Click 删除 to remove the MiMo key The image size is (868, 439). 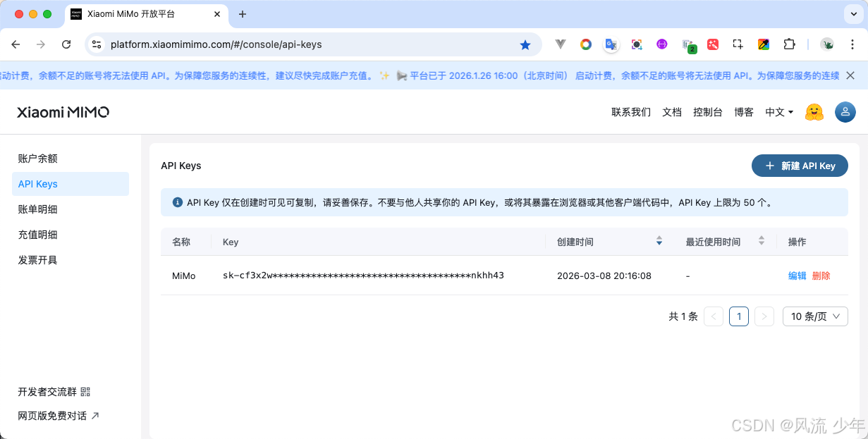pos(821,276)
